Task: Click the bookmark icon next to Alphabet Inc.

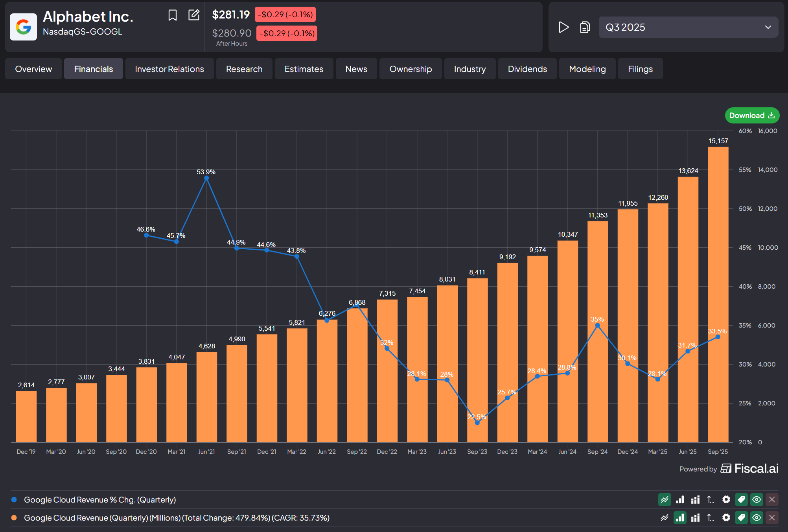Action: [172, 15]
